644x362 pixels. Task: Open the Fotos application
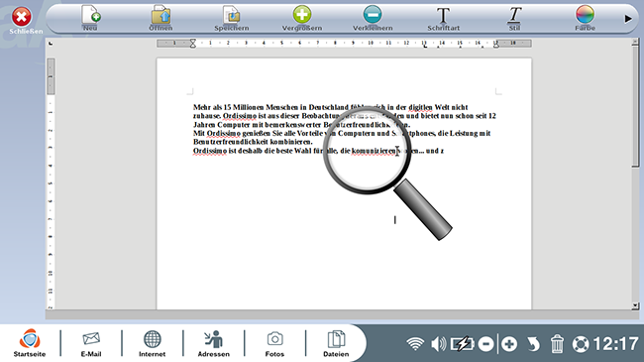coord(274,343)
